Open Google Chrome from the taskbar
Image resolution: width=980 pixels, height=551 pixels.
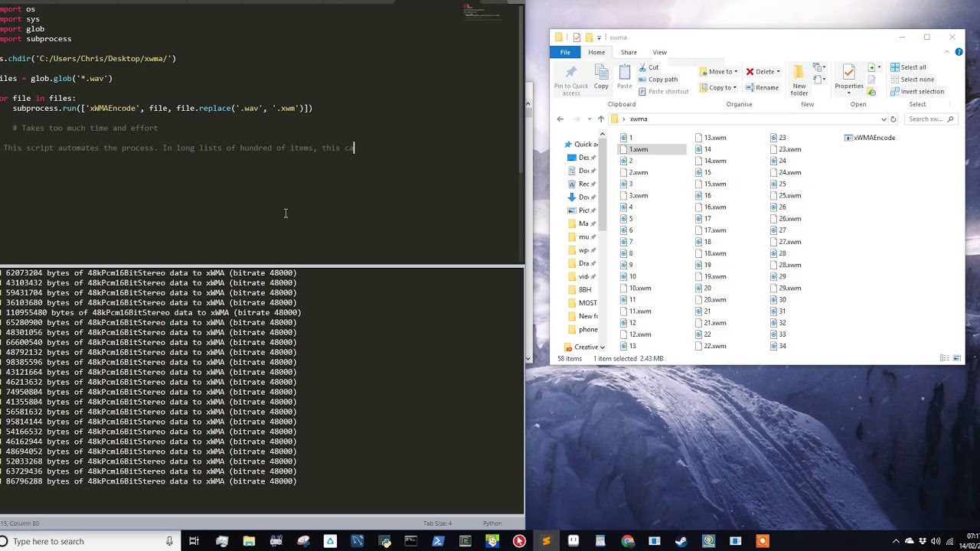(628, 541)
